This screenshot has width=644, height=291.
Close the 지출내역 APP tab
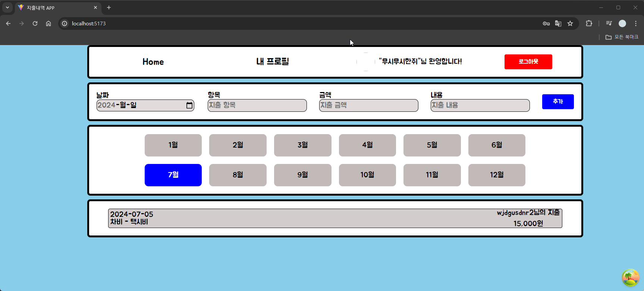tap(95, 7)
